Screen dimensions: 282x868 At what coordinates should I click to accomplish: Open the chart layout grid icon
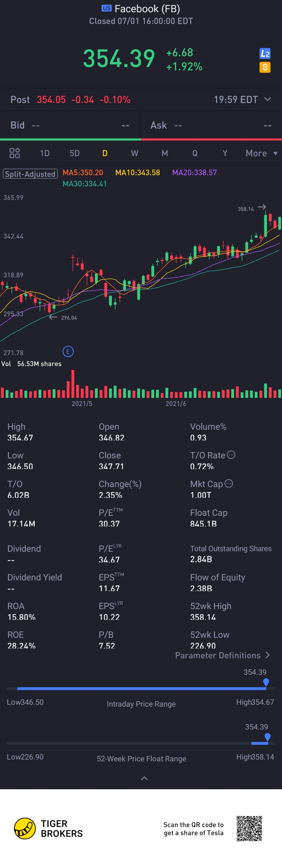(x=15, y=153)
